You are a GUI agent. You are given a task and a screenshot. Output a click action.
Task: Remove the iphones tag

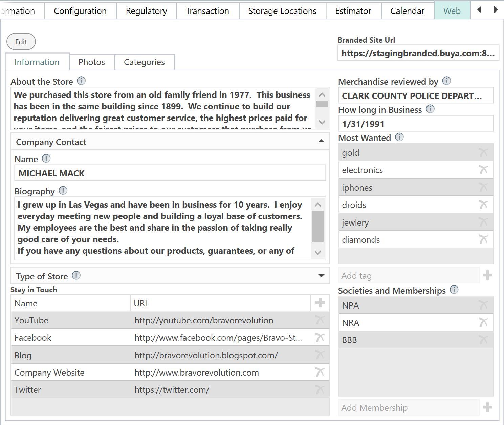pos(483,187)
